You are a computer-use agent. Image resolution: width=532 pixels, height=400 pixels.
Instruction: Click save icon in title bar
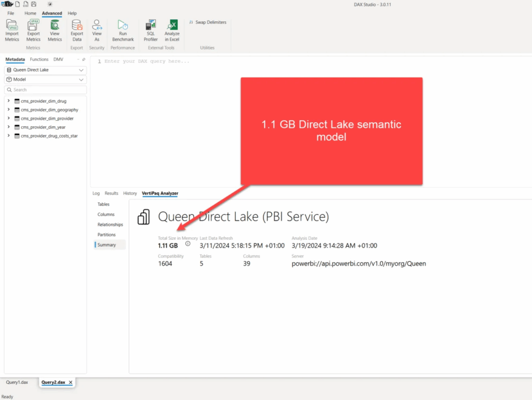click(34, 4)
